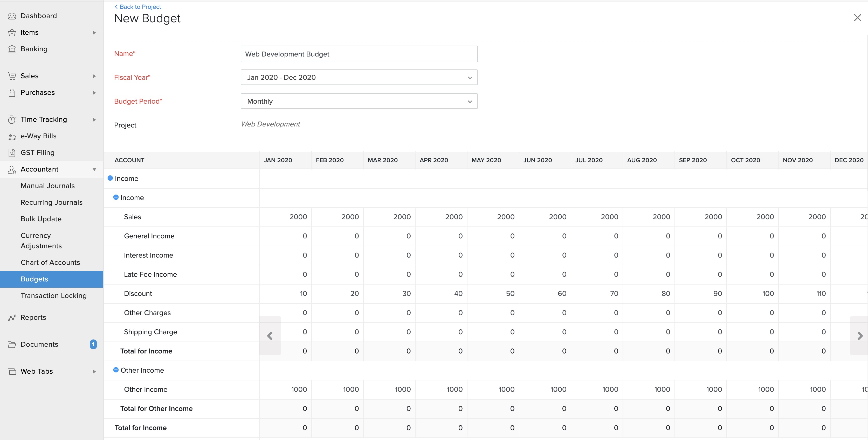
Task: Click the Documents folder icon
Action: [12, 344]
